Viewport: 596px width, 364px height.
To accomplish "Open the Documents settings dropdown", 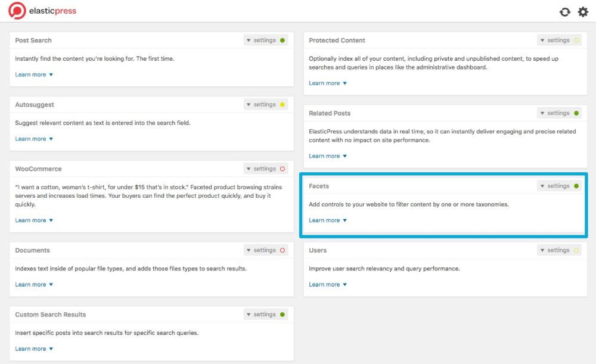I will [262, 250].
